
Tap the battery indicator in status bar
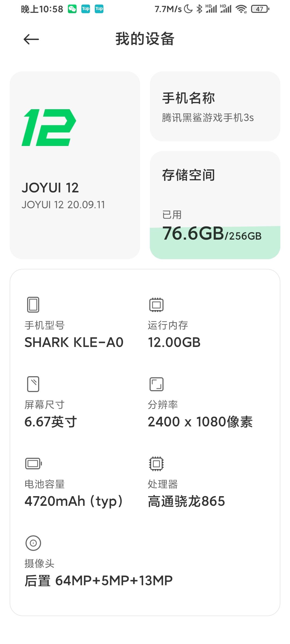click(x=260, y=9)
